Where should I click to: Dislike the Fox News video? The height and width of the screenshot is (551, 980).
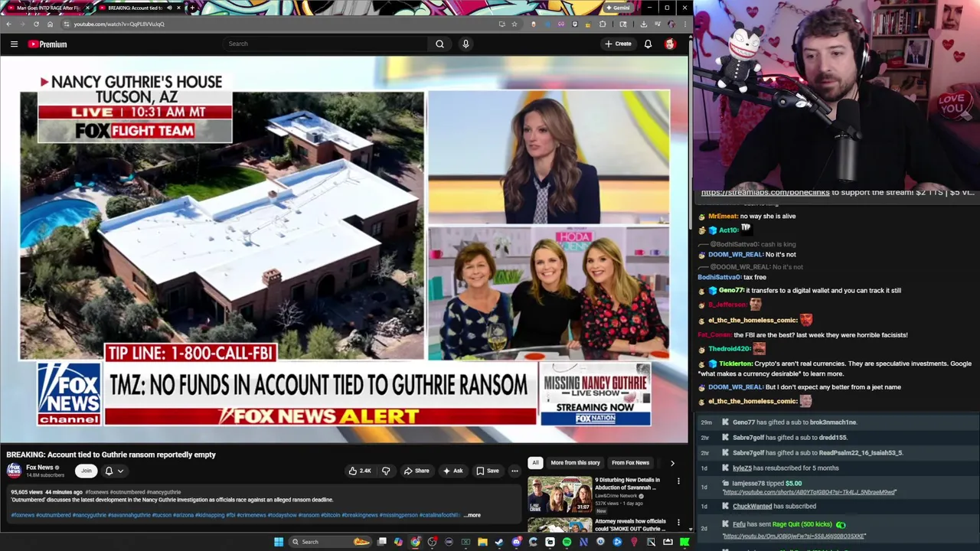coord(386,471)
